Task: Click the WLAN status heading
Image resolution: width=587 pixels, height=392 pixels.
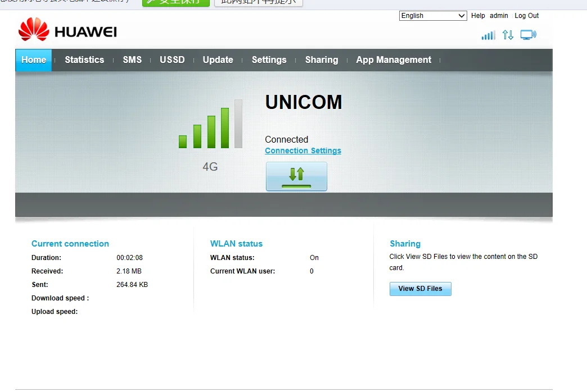Action: click(236, 244)
